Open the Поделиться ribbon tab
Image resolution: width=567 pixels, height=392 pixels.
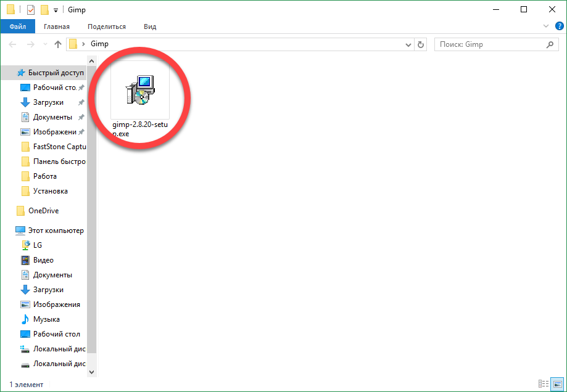[106, 27]
